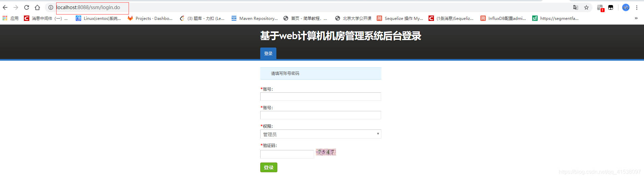Refresh the captcha image 7547
644x178 pixels.
click(326, 152)
